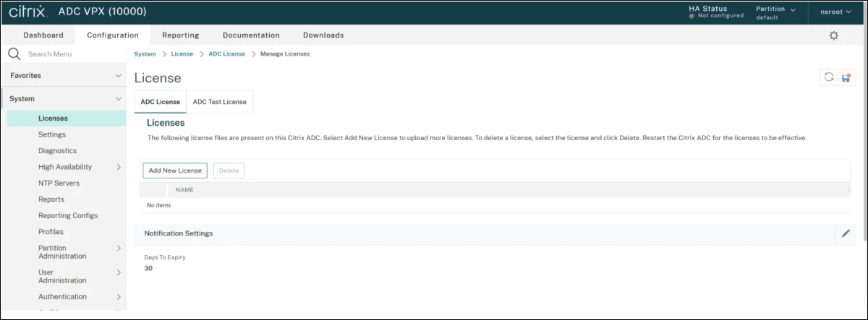Screen dimensions: 868x320
Task: Expand High Availability submenu arrow
Action: pos(119,167)
